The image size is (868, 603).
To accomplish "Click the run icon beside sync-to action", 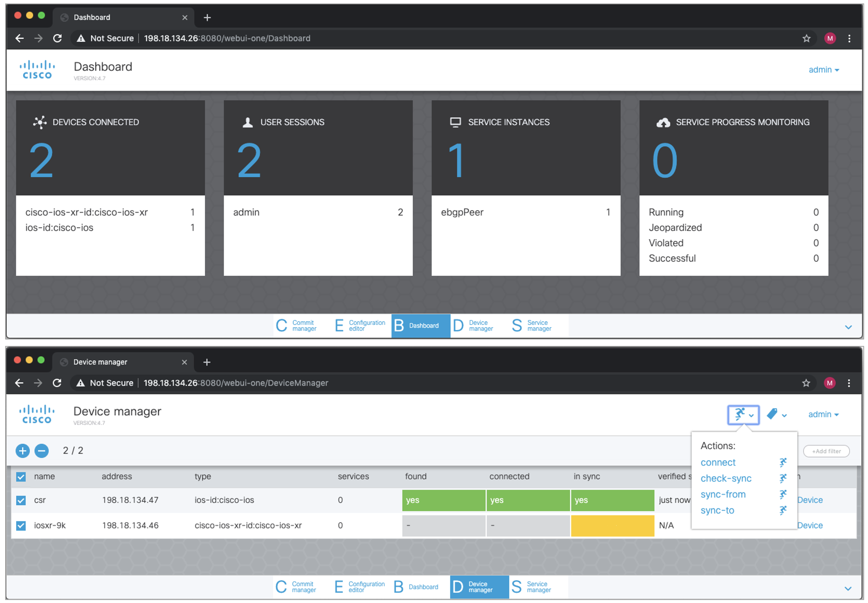I will click(783, 510).
